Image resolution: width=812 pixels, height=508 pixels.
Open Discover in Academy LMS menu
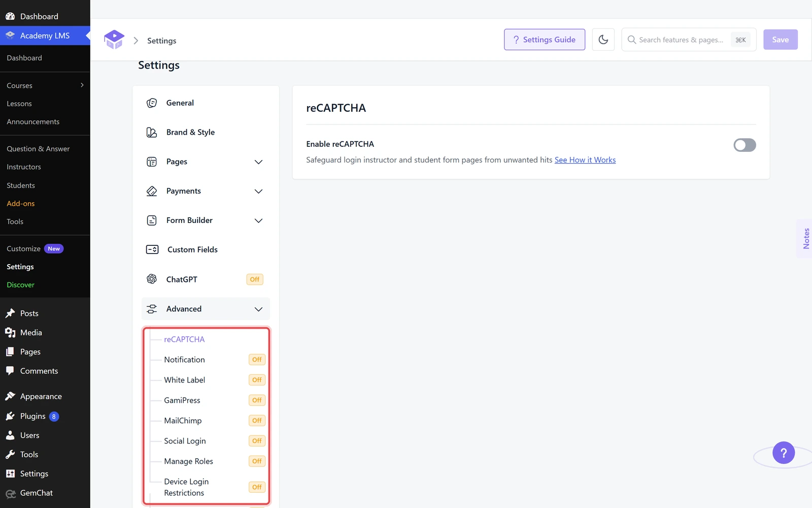coord(21,285)
